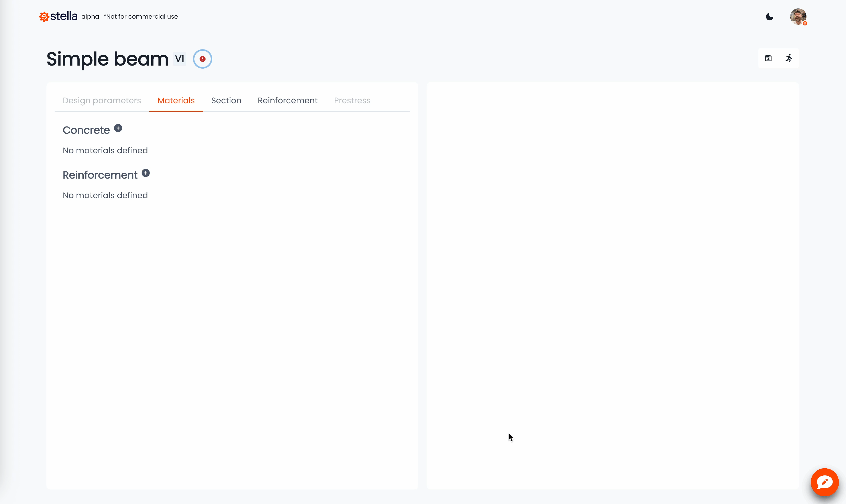The image size is (846, 504).
Task: Add a new Concrete material with the plus icon
Action: pos(118,128)
